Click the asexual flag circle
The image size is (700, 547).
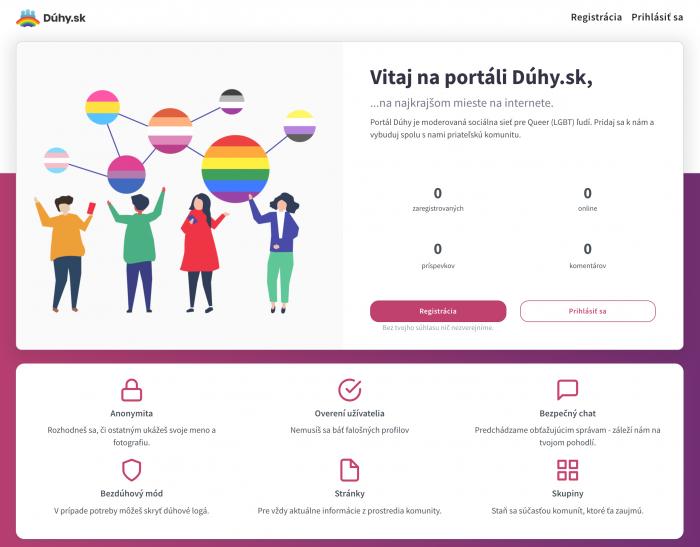[x=232, y=101]
